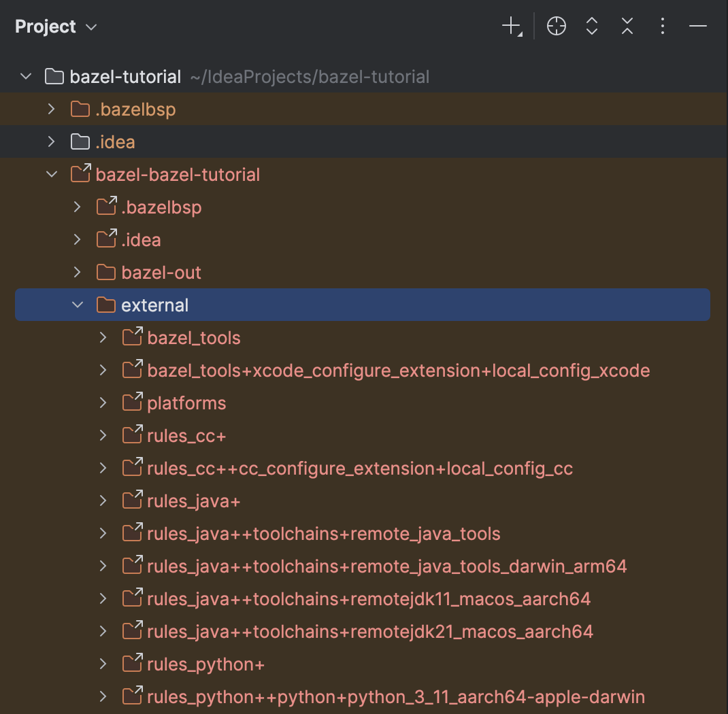Screen dimensions: 728x714
Task: Click the folder icon next to bazel-out
Action: (x=105, y=272)
